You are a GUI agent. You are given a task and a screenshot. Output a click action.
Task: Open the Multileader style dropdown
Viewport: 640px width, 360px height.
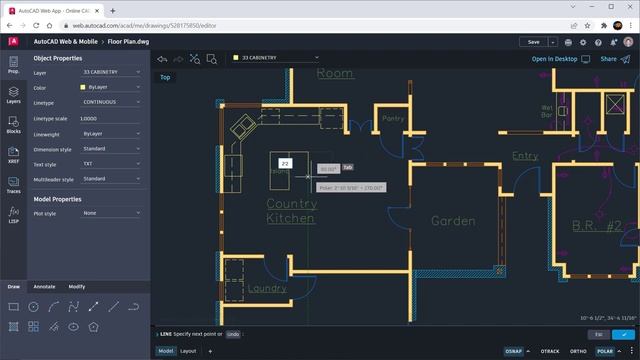pos(111,179)
